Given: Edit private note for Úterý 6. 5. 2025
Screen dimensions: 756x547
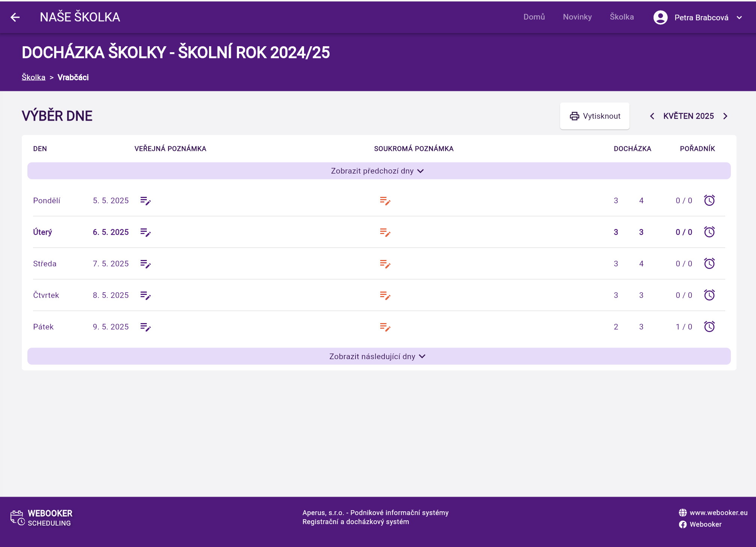Looking at the screenshot, I should coord(385,233).
